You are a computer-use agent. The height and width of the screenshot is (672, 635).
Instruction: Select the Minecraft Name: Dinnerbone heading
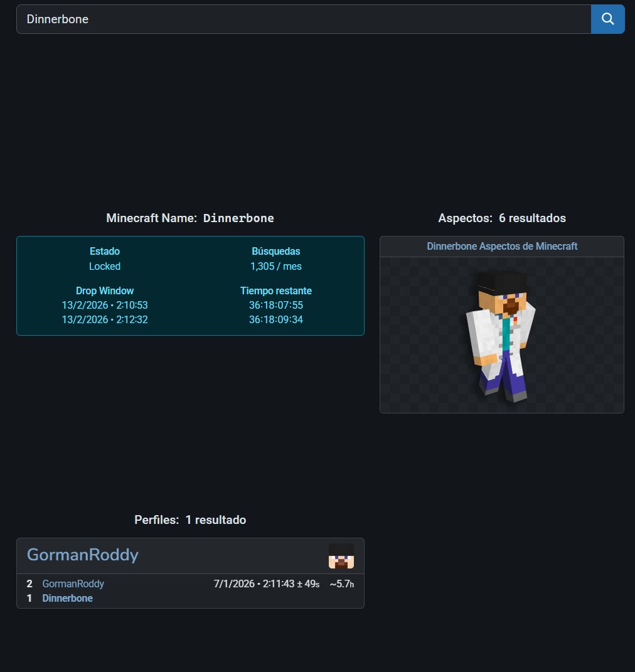[x=190, y=218]
